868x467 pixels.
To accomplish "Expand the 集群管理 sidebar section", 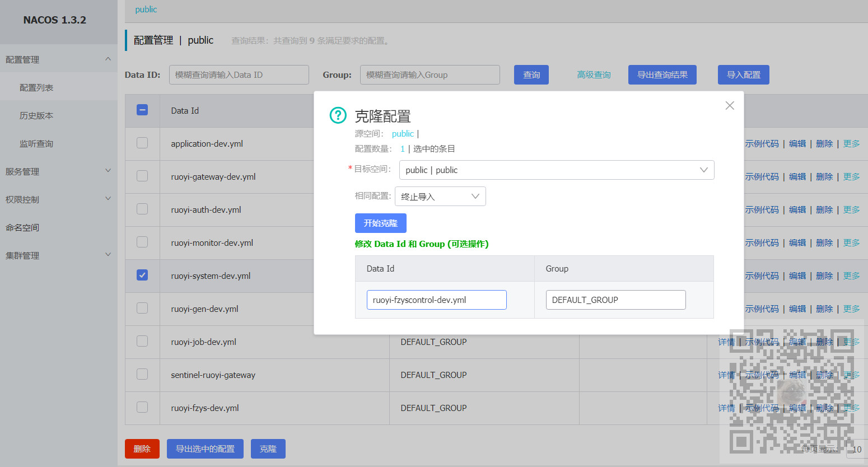I will point(58,255).
